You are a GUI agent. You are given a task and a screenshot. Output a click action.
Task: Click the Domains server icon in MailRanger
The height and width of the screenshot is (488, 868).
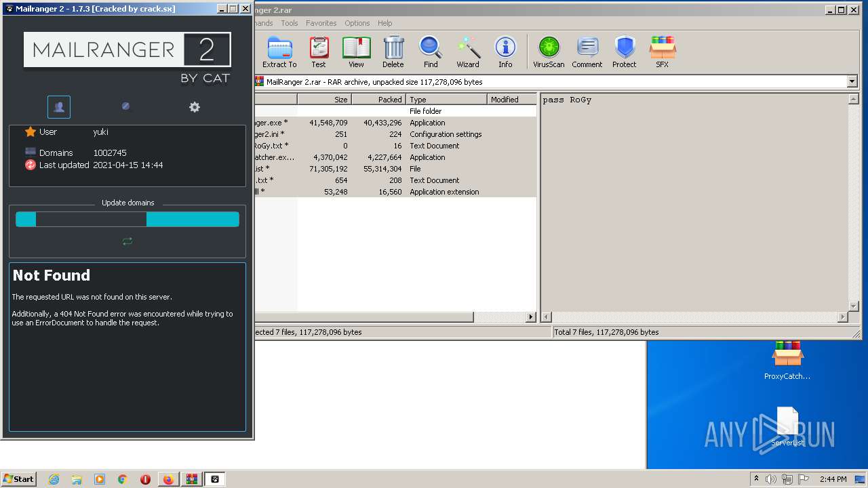tap(30, 152)
